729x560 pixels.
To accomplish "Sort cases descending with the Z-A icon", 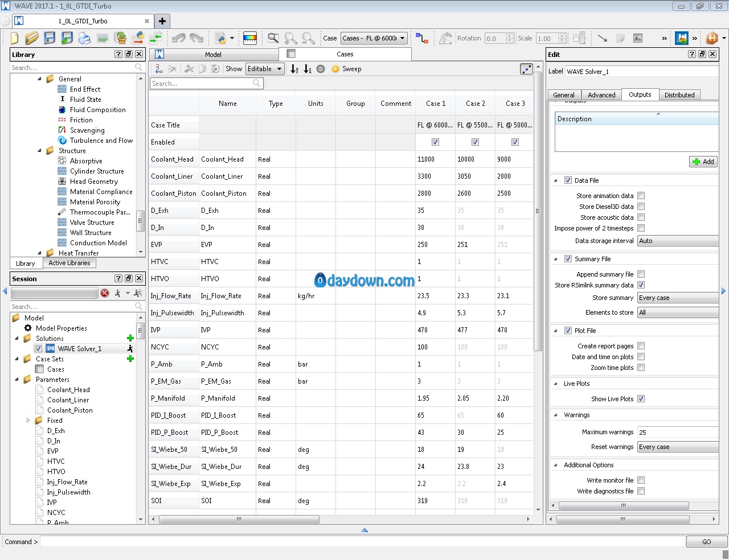I will coord(308,69).
